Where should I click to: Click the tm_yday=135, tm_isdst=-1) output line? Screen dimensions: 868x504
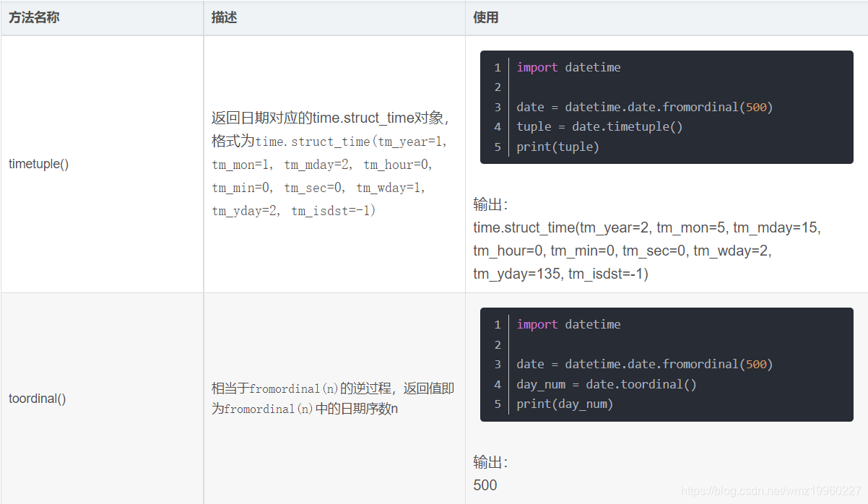560,274
